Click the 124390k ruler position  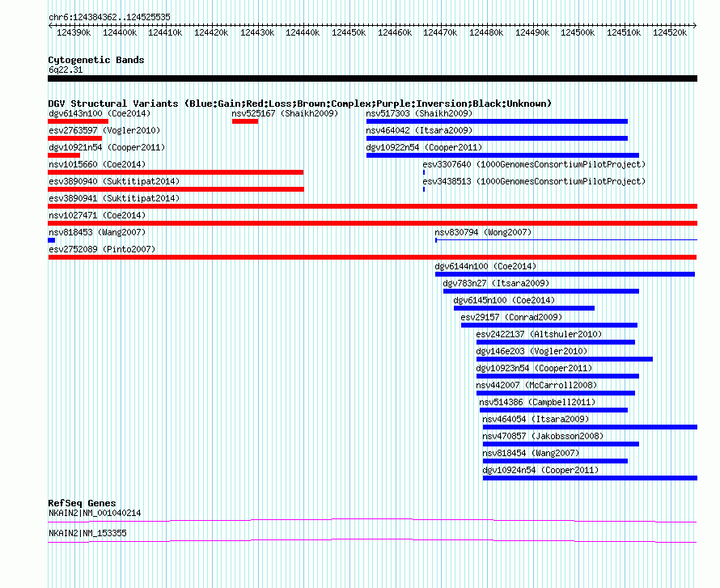tap(74, 33)
